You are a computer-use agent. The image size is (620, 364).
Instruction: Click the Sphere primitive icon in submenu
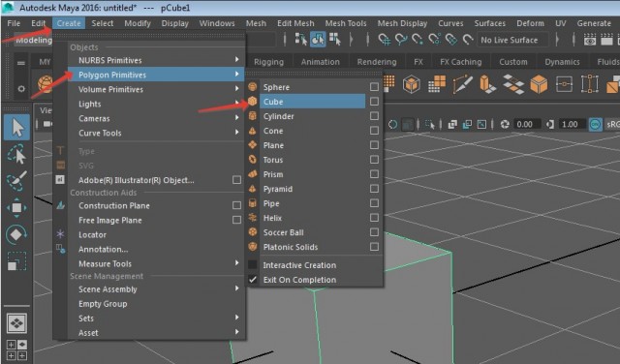[253, 86]
